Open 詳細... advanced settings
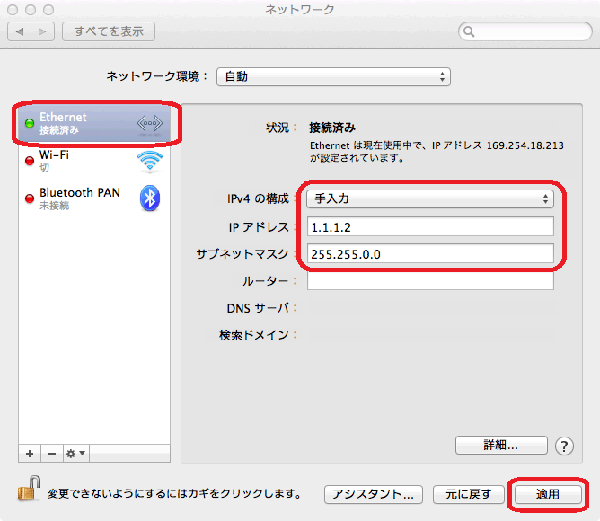The height and width of the screenshot is (521, 600). pyautogui.click(x=501, y=445)
